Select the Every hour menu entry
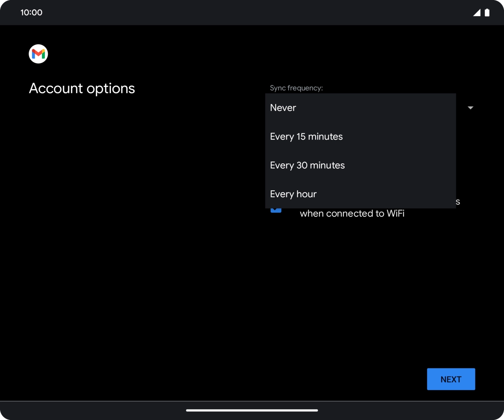 [293, 194]
